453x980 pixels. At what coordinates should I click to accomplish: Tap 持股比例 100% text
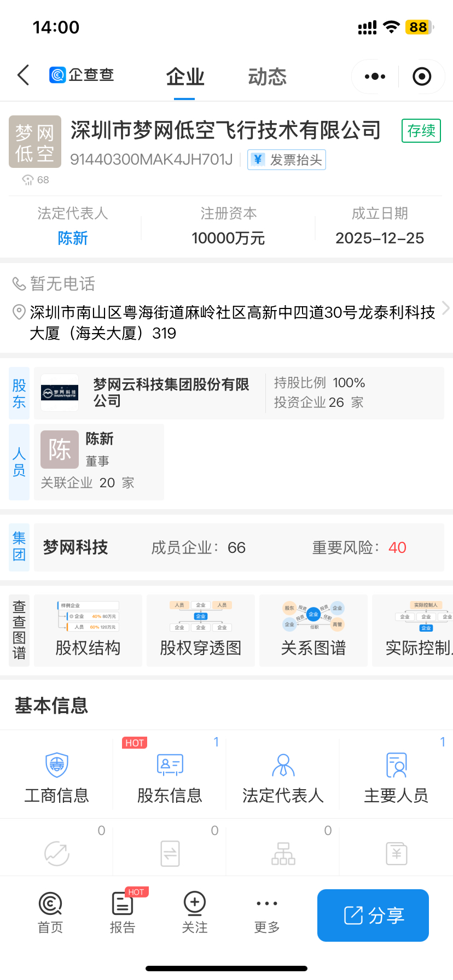click(320, 383)
